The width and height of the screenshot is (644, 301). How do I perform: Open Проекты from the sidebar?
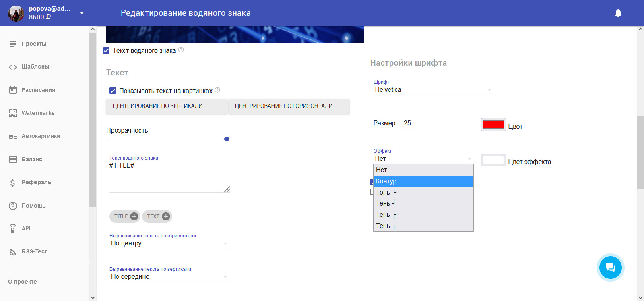(x=34, y=44)
